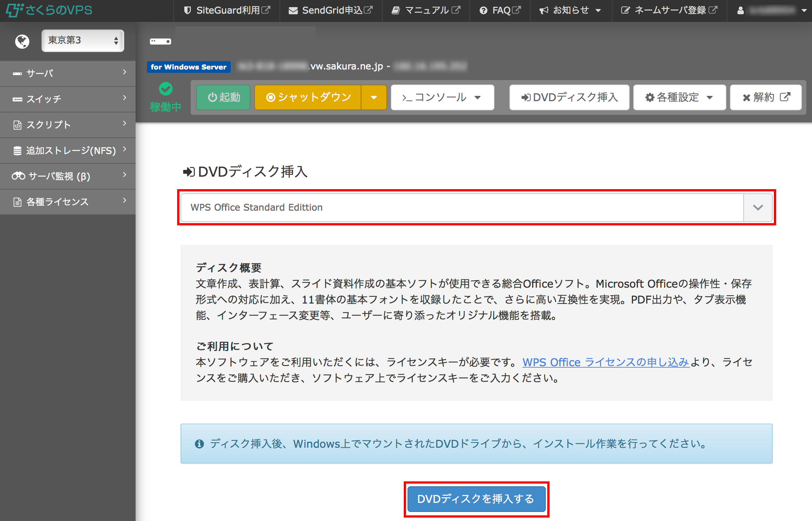Image resolution: width=812 pixels, height=521 pixels.
Task: Expand the サーバ sidebar item
Action: (68, 73)
